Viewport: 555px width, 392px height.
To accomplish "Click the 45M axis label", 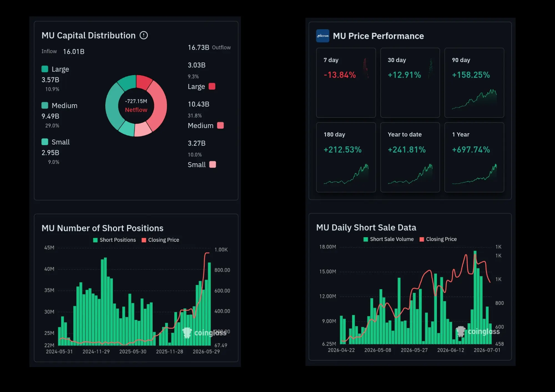I will point(49,248).
